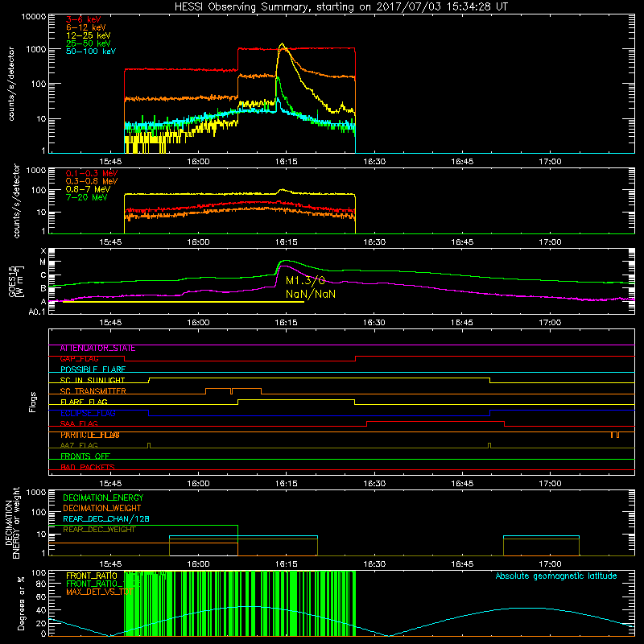Click the GOES flare peak on the green curve

pos(286,260)
